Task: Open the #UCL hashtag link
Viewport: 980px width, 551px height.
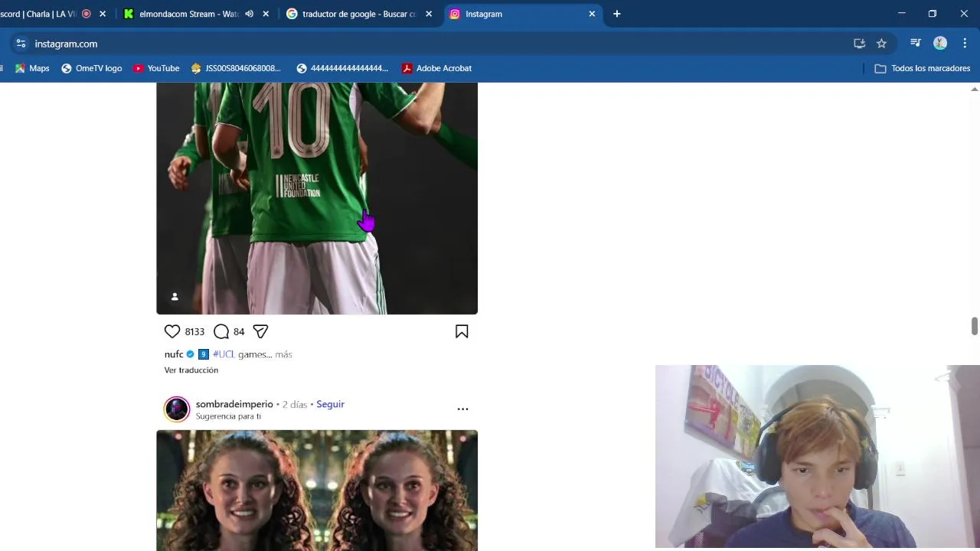Action: tap(224, 354)
